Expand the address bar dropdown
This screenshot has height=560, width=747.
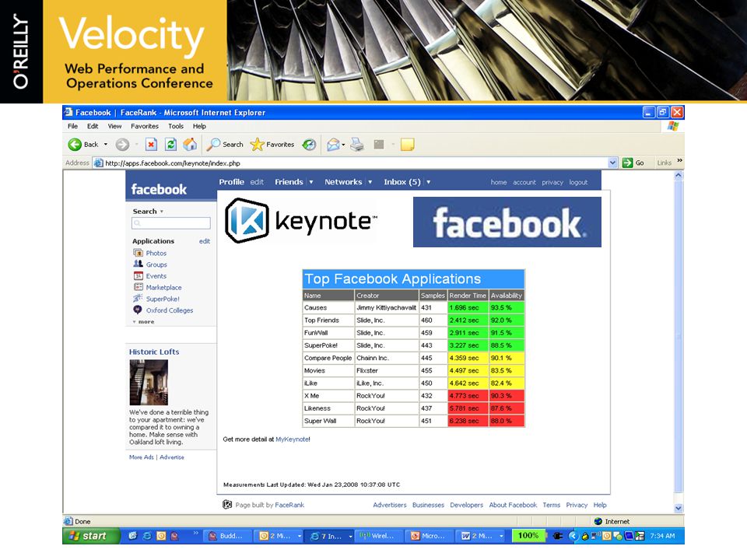click(612, 163)
